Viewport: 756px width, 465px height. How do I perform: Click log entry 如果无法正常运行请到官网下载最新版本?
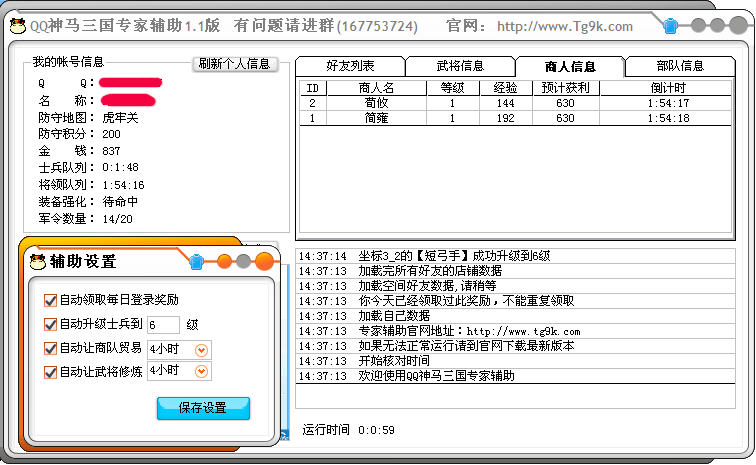pyautogui.click(x=515, y=346)
